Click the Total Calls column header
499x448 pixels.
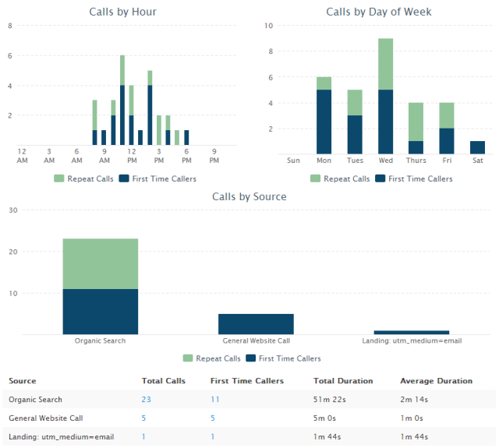[x=164, y=380]
